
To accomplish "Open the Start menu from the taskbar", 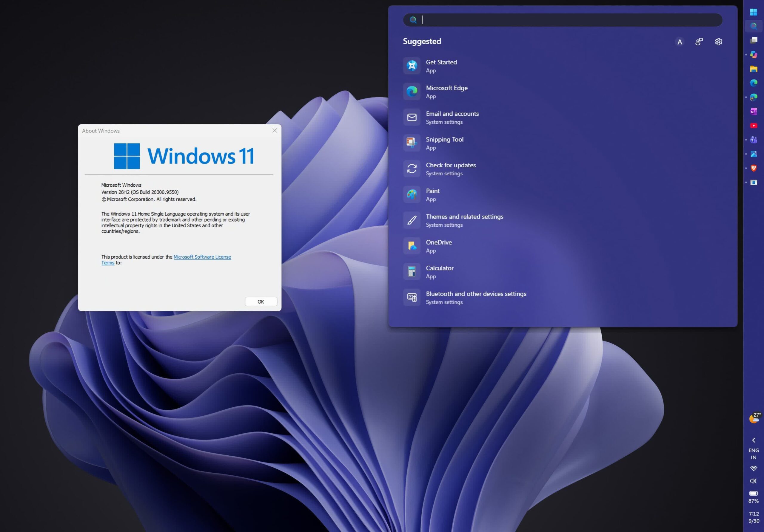I will (753, 12).
